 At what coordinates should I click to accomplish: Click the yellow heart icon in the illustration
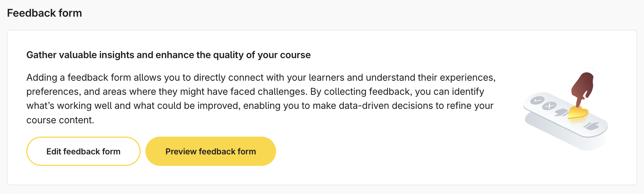tap(578, 113)
